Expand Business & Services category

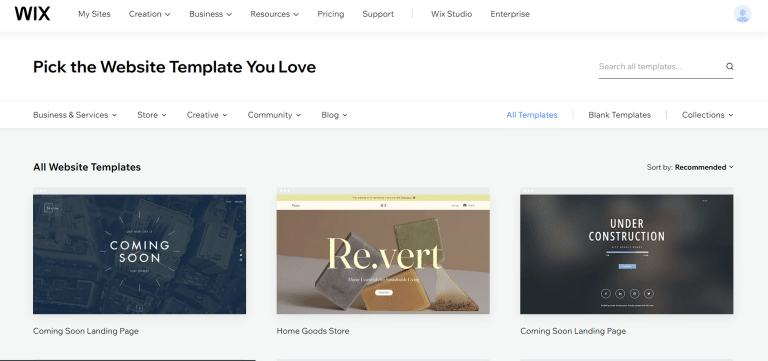pos(75,115)
